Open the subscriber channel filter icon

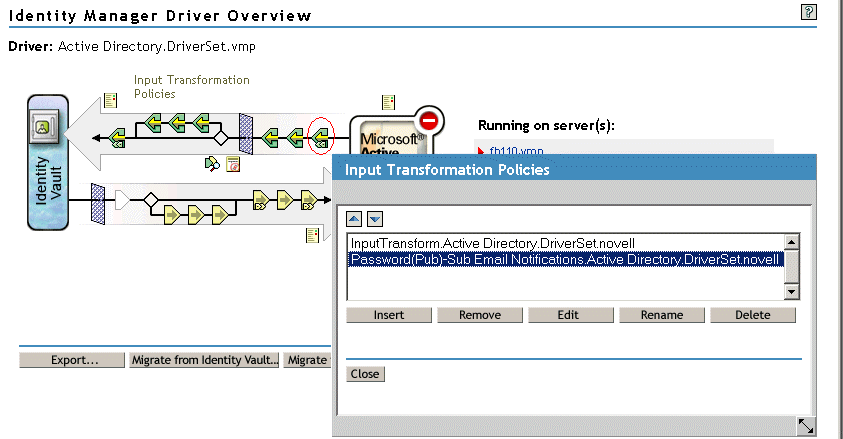[x=98, y=204]
